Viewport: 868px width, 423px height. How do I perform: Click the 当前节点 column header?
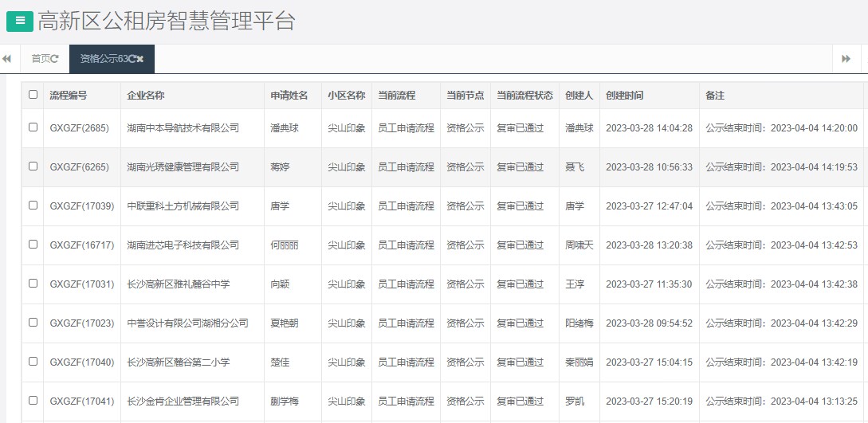pyautogui.click(x=465, y=95)
